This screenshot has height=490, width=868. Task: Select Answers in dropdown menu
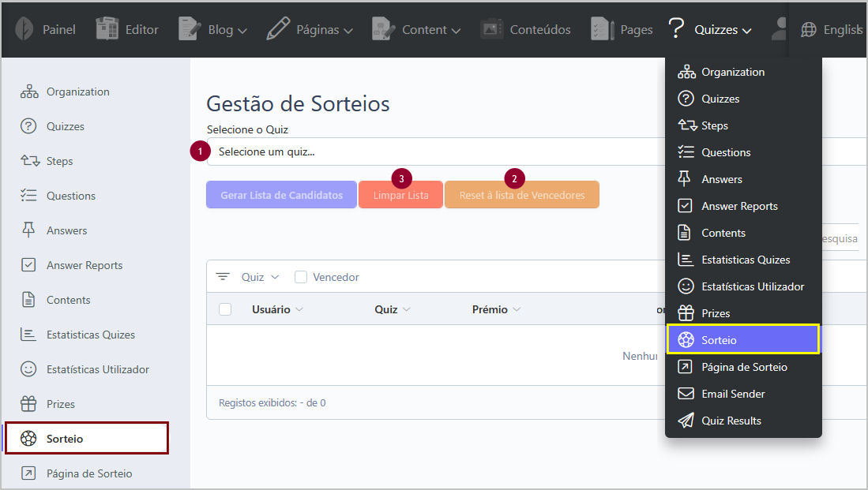coord(743,179)
